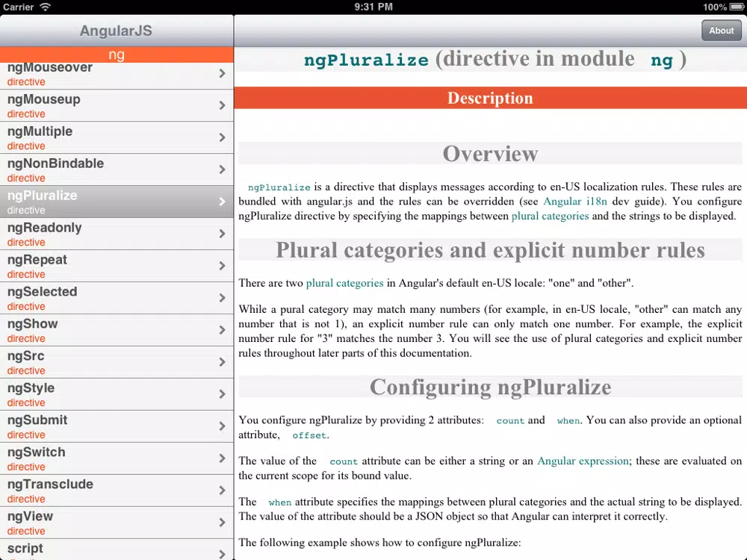Screen dimensions: 747x560
Task: Click the orange ng module header
Action: (117, 55)
